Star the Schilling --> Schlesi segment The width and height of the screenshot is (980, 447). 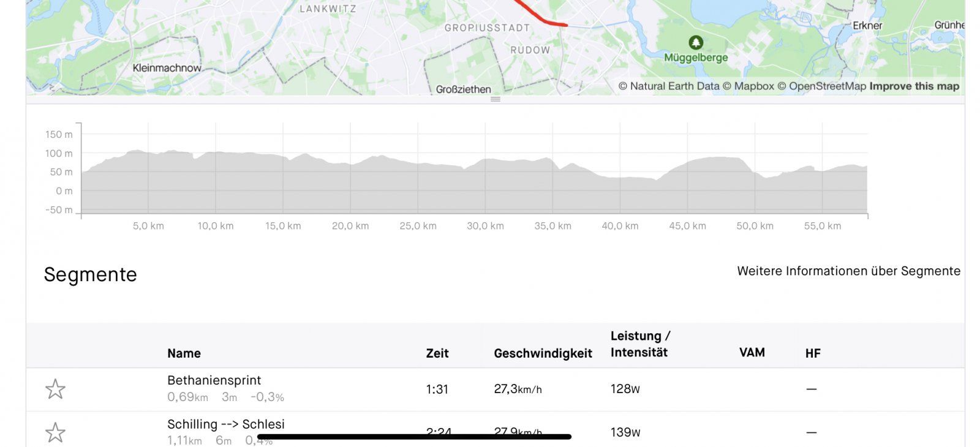55,432
